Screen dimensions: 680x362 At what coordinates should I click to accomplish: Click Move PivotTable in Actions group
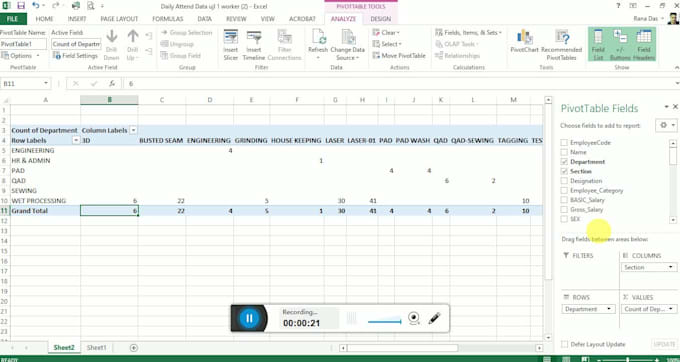pyautogui.click(x=399, y=55)
